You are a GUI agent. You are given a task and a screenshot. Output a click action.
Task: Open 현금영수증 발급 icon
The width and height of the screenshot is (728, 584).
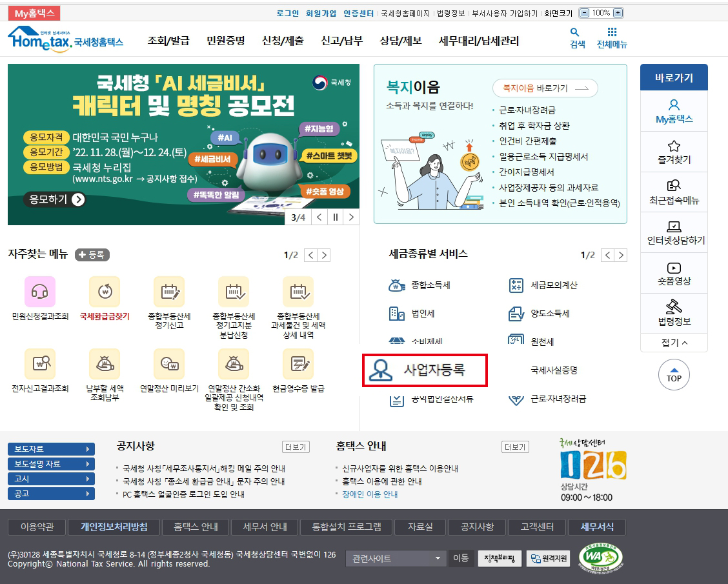click(299, 364)
